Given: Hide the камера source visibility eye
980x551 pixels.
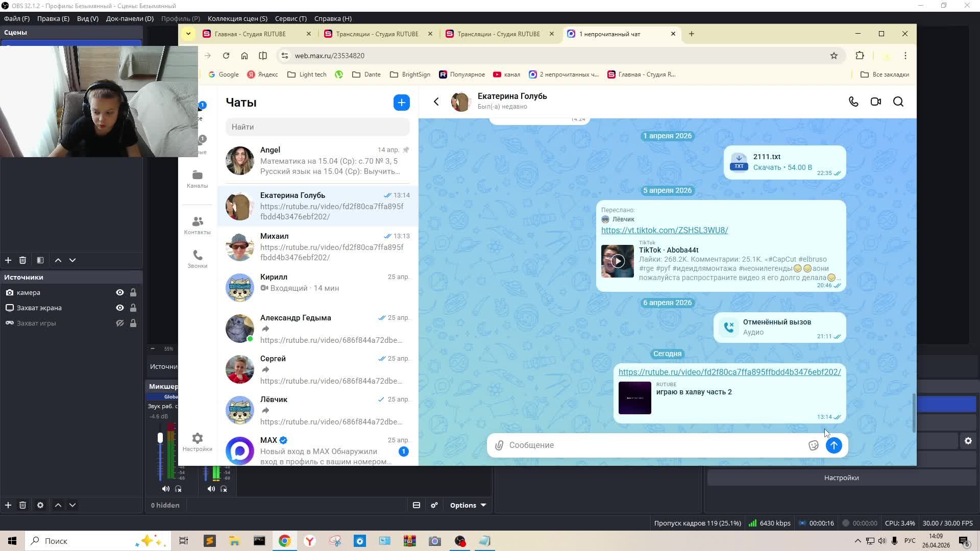Looking at the screenshot, I should tap(120, 292).
